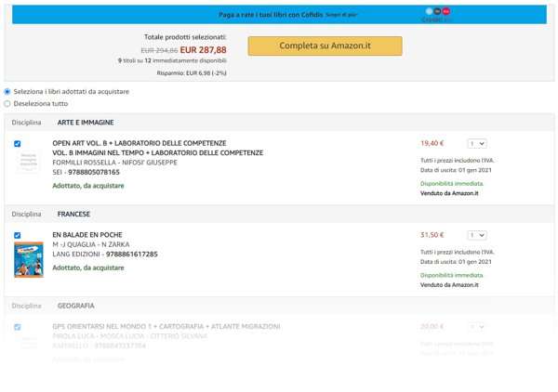Open the Cofidis installment payment banner

(x=279, y=15)
